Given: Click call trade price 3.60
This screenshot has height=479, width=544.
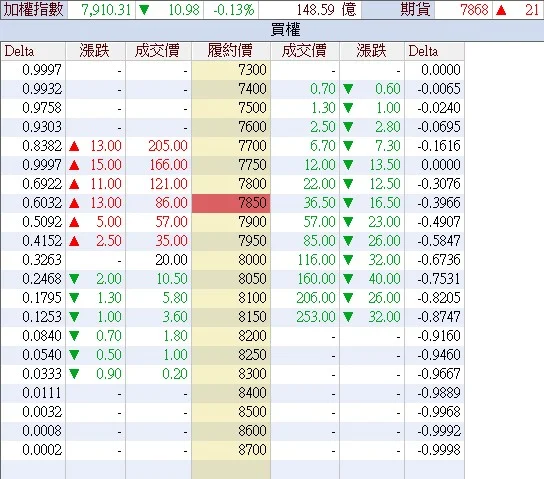Looking at the screenshot, I should click(175, 317).
